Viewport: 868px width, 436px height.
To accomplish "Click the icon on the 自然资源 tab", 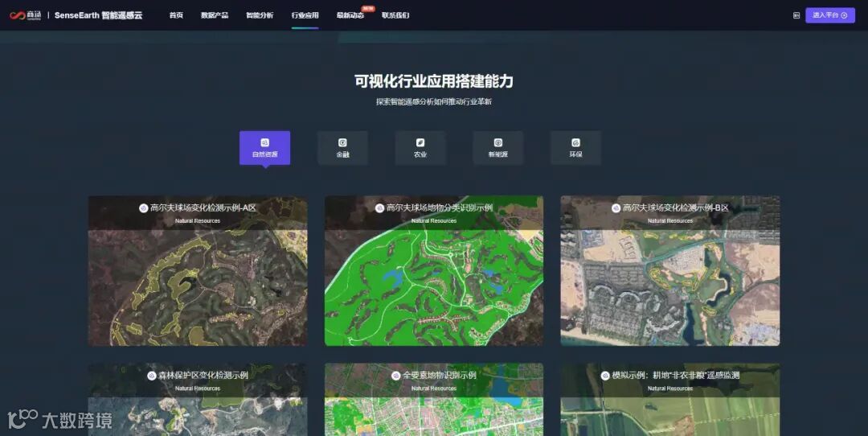I will pyautogui.click(x=264, y=143).
